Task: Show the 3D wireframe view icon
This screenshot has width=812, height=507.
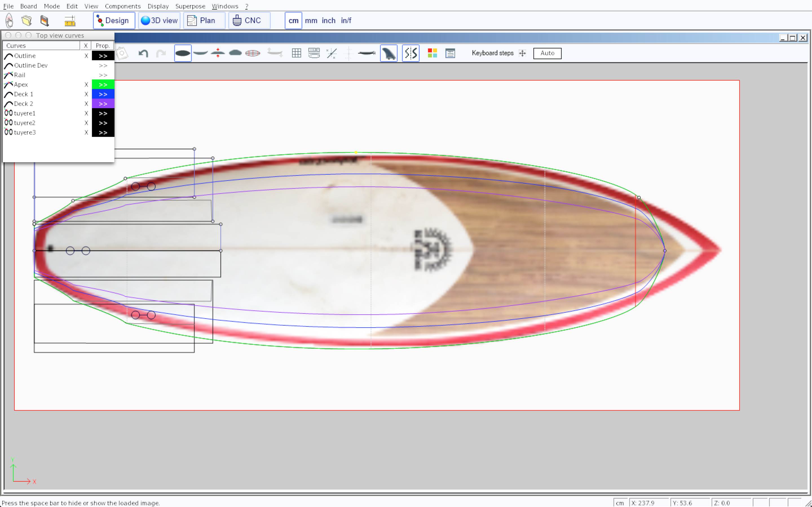Action: pos(253,53)
